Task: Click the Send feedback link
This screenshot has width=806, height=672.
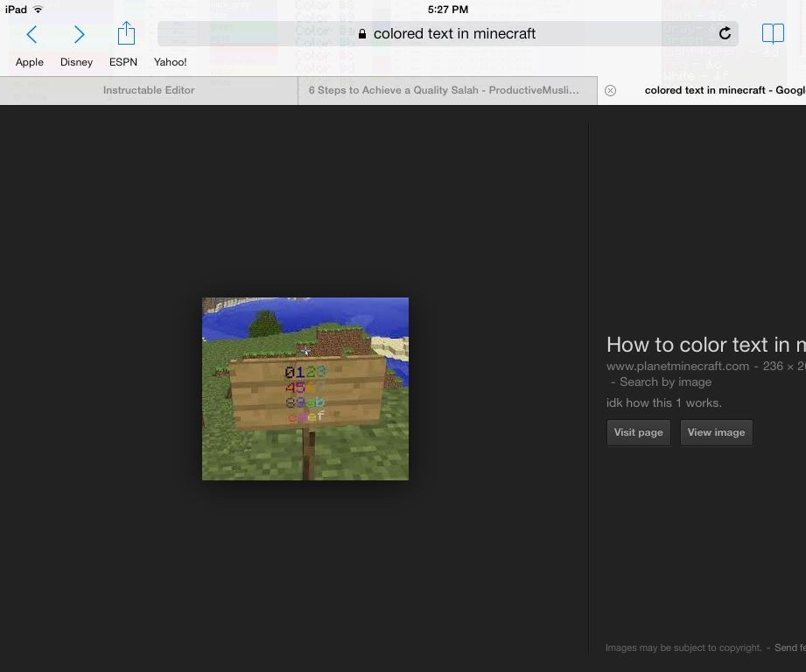Action: point(790,647)
